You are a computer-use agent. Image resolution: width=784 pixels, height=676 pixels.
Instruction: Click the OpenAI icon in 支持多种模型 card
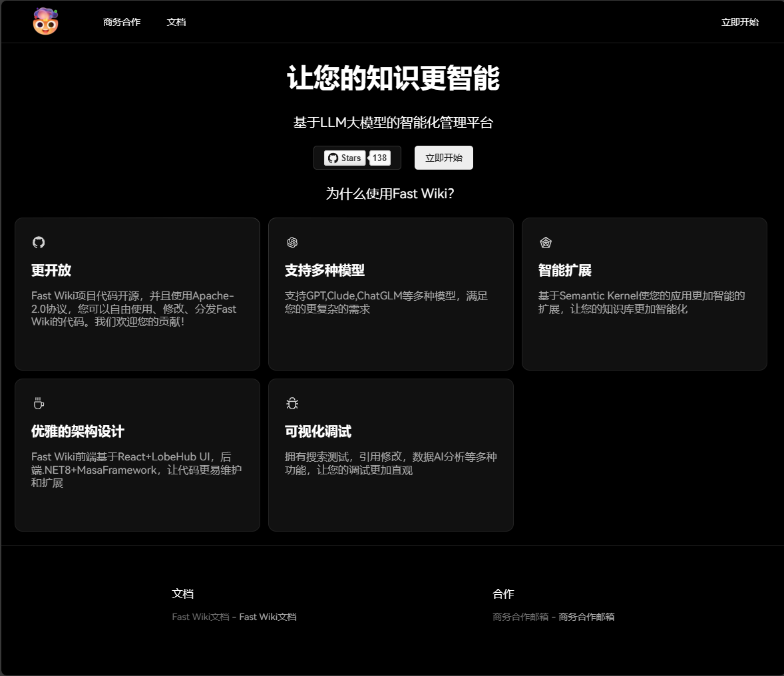point(292,242)
